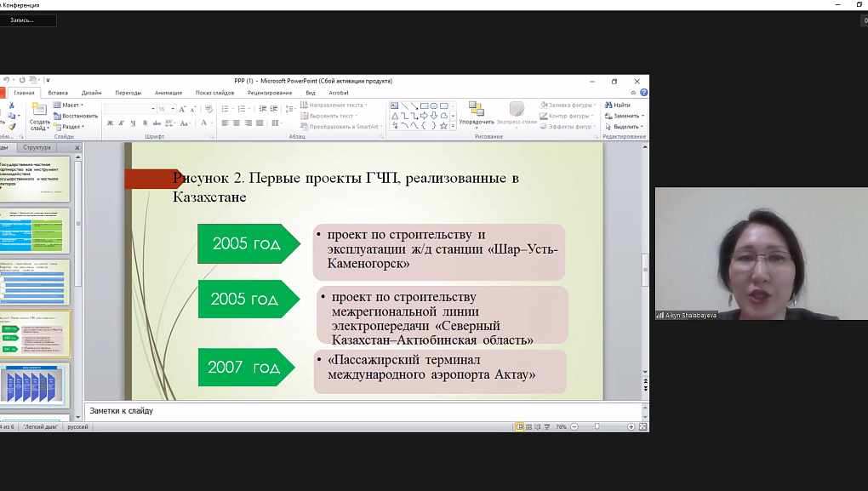
Task: Minimize the ribbon with caret icon
Action: click(x=633, y=93)
